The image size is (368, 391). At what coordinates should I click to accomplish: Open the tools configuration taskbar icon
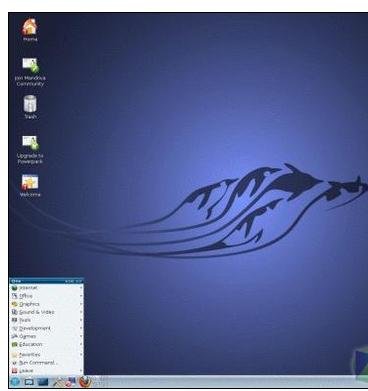coord(58,382)
